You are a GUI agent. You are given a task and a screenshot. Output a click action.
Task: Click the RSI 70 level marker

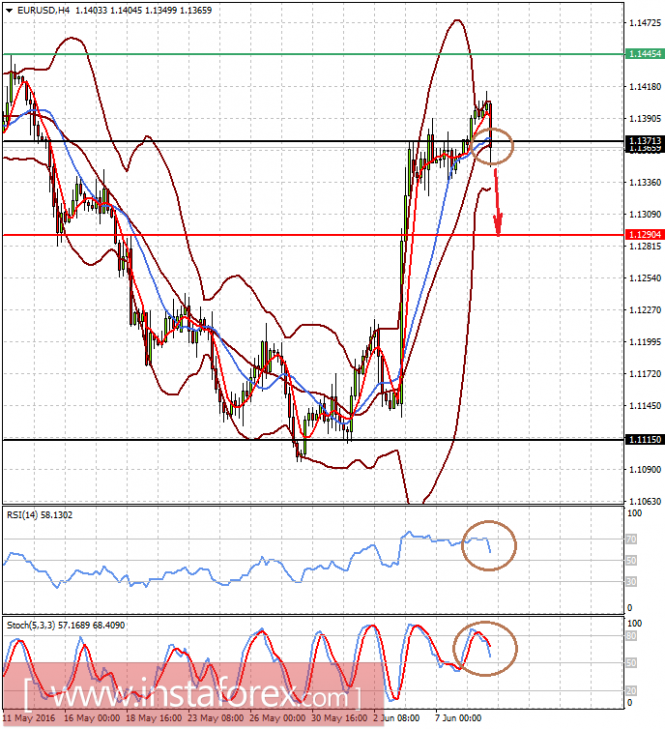[631, 539]
